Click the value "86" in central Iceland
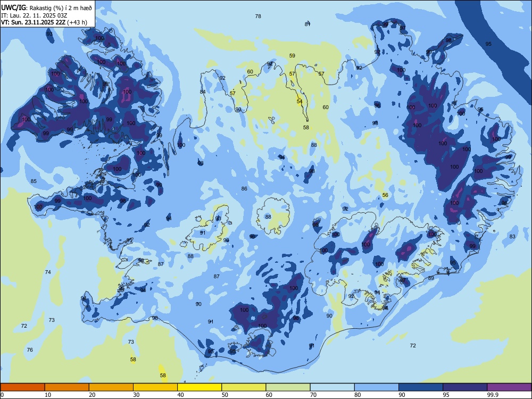The height and width of the screenshot is (399, 532). (244, 189)
